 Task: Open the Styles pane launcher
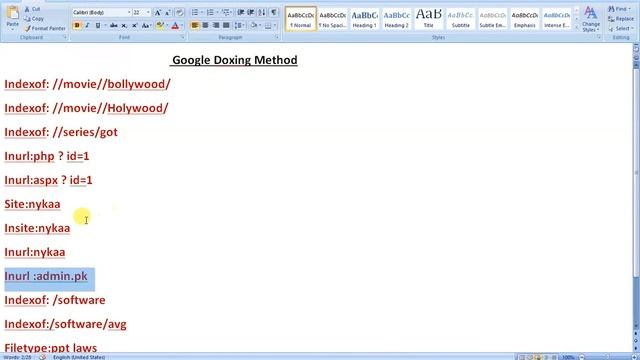pos(599,37)
